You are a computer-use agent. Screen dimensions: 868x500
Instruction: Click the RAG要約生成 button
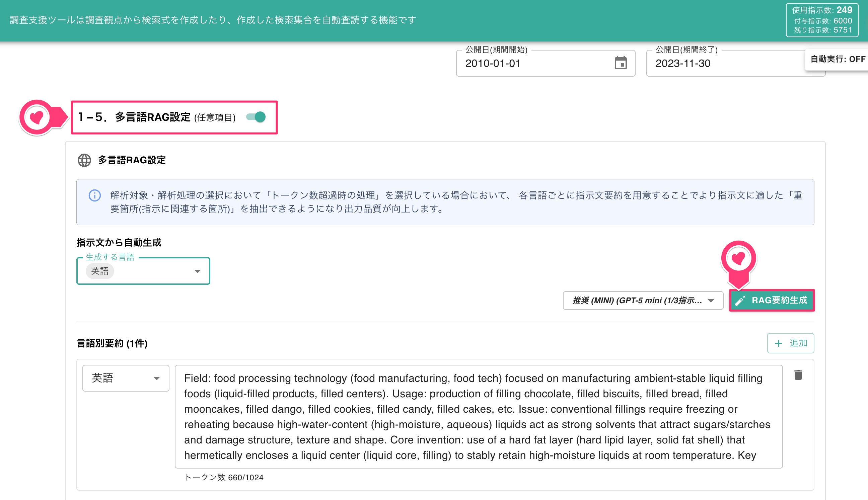[772, 301]
